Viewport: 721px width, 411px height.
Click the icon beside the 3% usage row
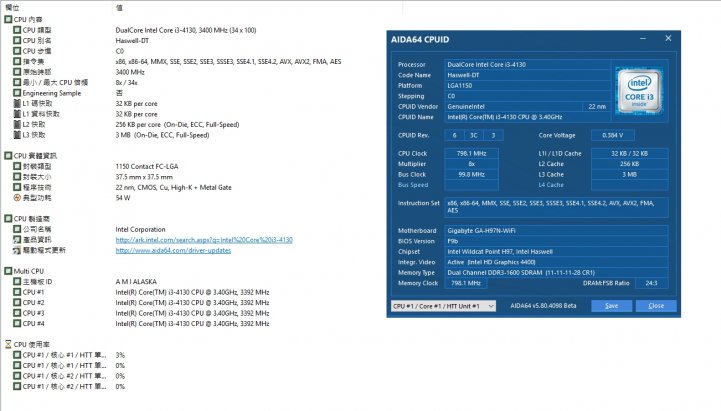tap(17, 355)
